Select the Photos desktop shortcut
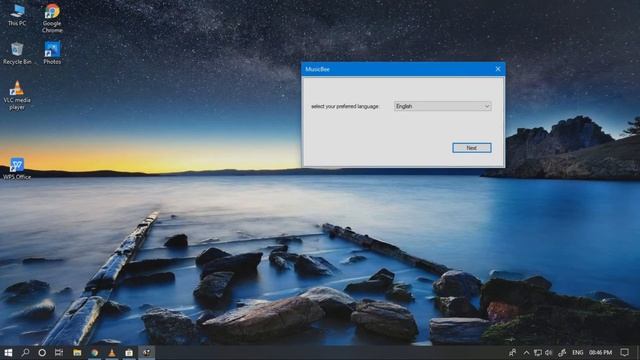Viewport: 640px width, 360px height. point(52,53)
